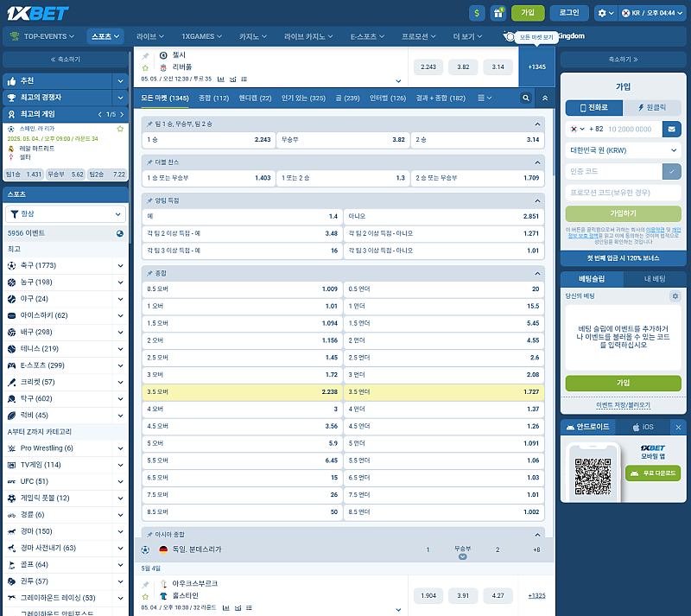Expand the 축구 (1773) sport category
Image resolution: width=691 pixels, height=616 pixels.
[65, 265]
